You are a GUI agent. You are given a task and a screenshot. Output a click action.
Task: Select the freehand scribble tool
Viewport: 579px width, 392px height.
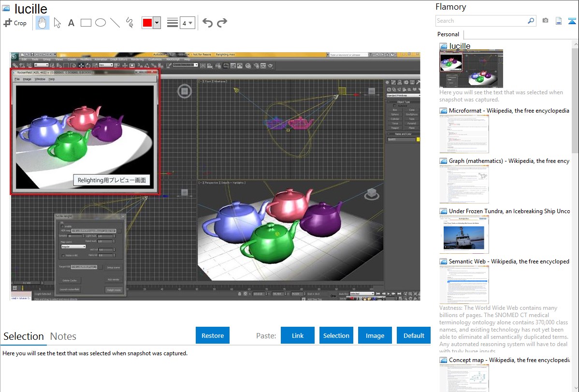(130, 23)
